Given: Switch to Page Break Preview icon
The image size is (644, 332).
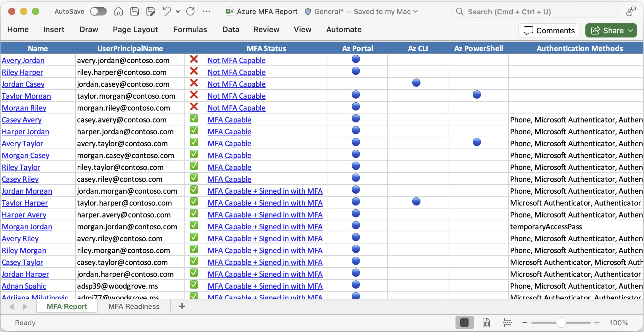Looking at the screenshot, I should click(x=507, y=323).
